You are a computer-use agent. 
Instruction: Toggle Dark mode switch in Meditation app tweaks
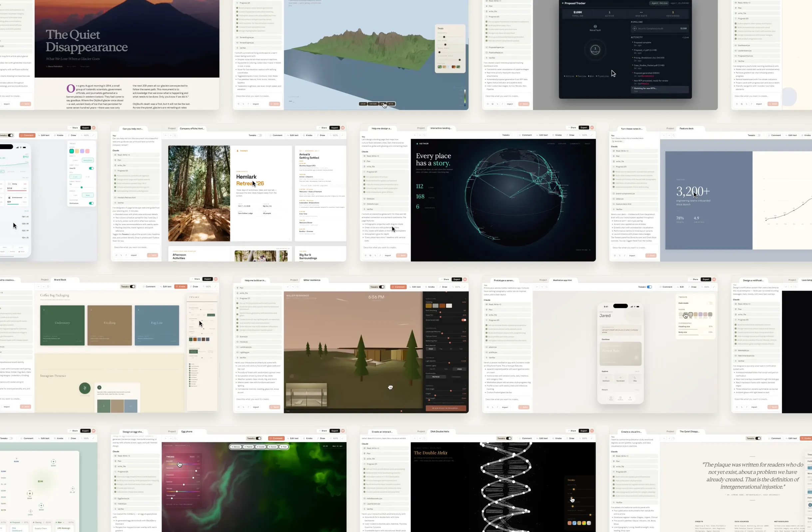point(710,303)
